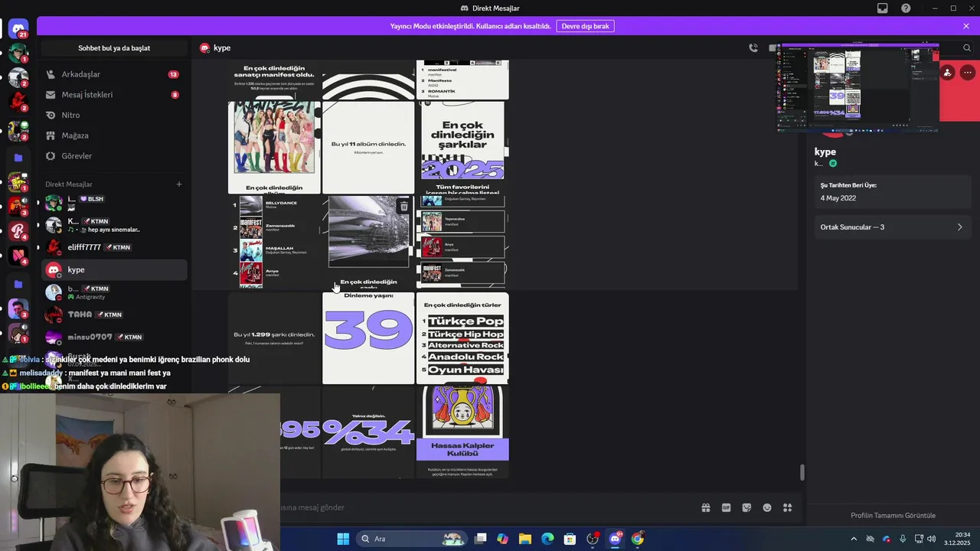Open Görevler quests

pos(113,156)
